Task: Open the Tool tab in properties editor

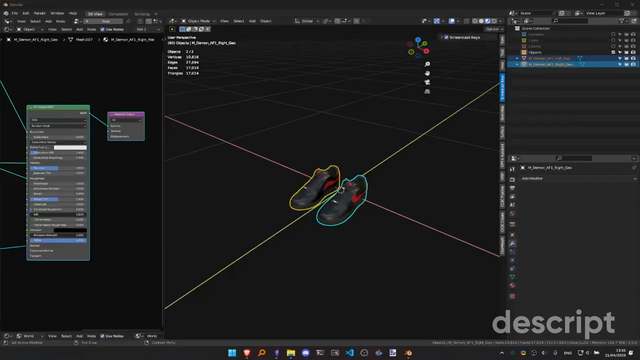Action: (x=512, y=168)
